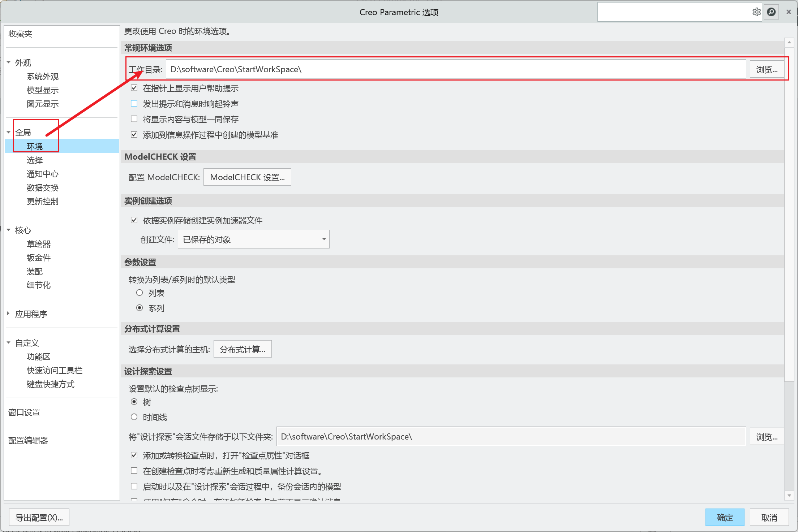798x532 pixels.
Task: Select the '应用程序' group label
Action: tap(31, 314)
